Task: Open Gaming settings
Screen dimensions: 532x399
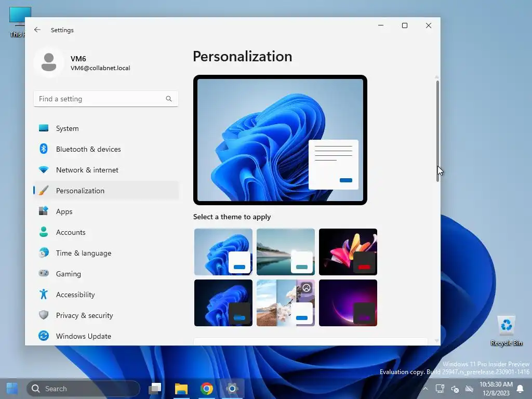Action: point(106,273)
